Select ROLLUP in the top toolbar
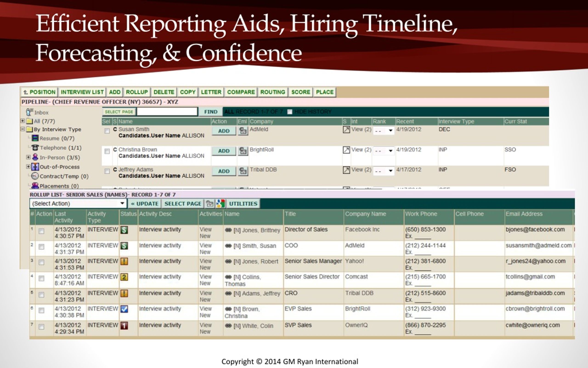This screenshot has height=368, width=588. click(137, 92)
